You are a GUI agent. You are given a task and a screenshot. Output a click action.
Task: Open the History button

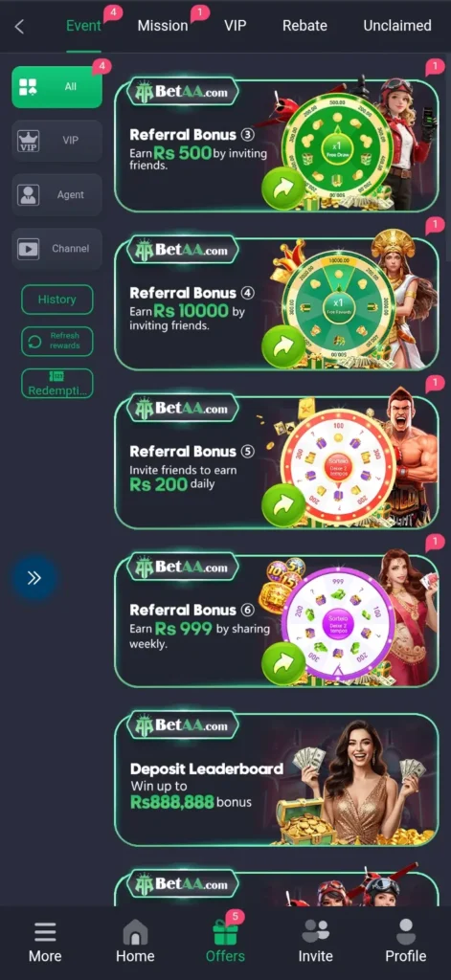point(56,300)
